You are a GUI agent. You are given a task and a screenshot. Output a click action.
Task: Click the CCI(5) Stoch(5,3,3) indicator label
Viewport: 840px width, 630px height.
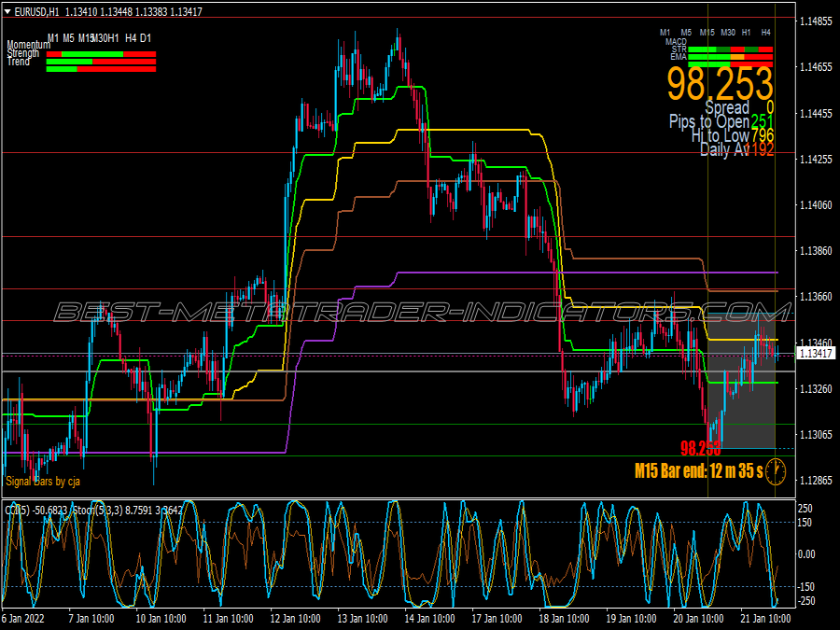[93, 511]
